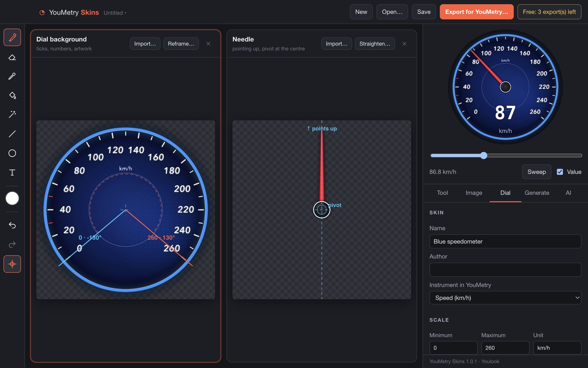Select the Ellipse shape tool
This screenshot has width=588, height=368.
pyautogui.click(x=12, y=153)
